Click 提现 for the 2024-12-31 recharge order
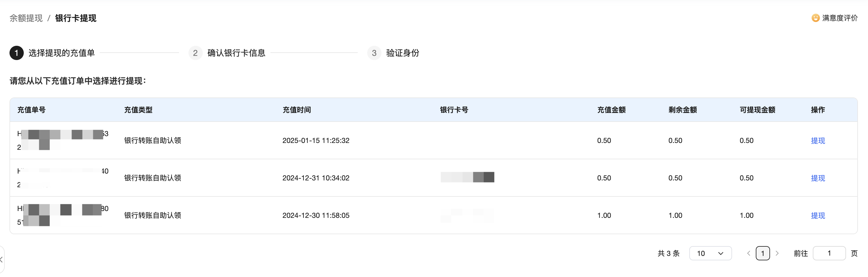 click(x=818, y=178)
